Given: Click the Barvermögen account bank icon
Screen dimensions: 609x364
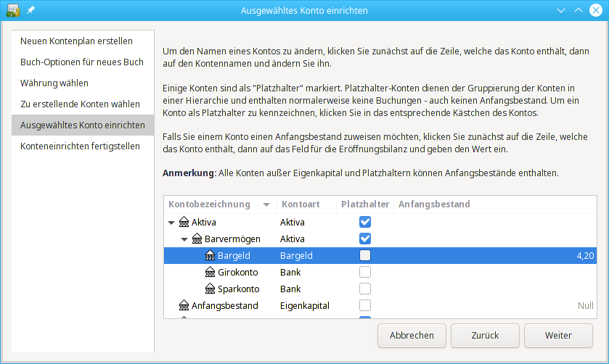Looking at the screenshot, I should pyautogui.click(x=197, y=239).
